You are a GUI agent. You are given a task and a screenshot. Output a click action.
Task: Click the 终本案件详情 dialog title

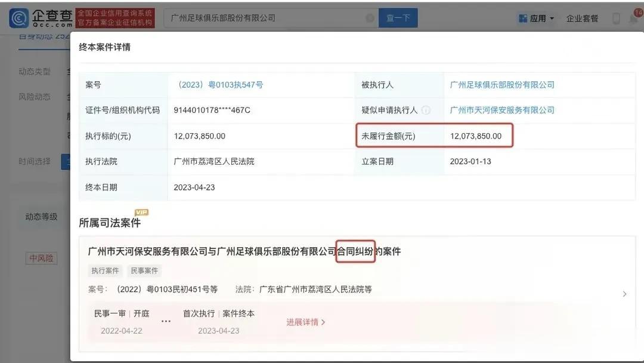pos(105,47)
